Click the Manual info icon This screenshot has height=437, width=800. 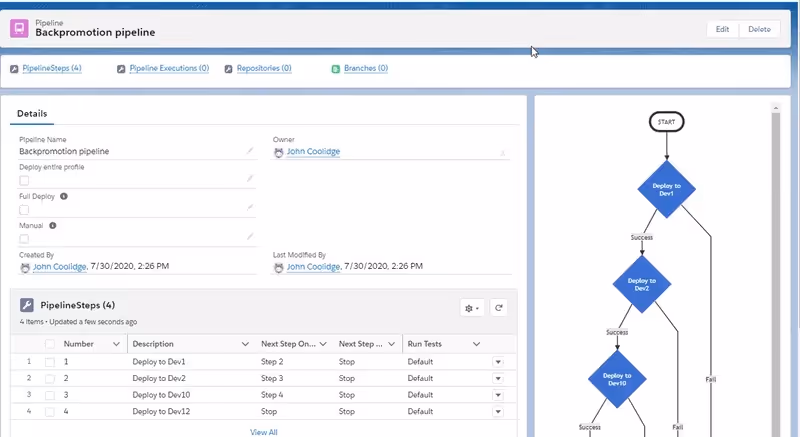point(53,225)
